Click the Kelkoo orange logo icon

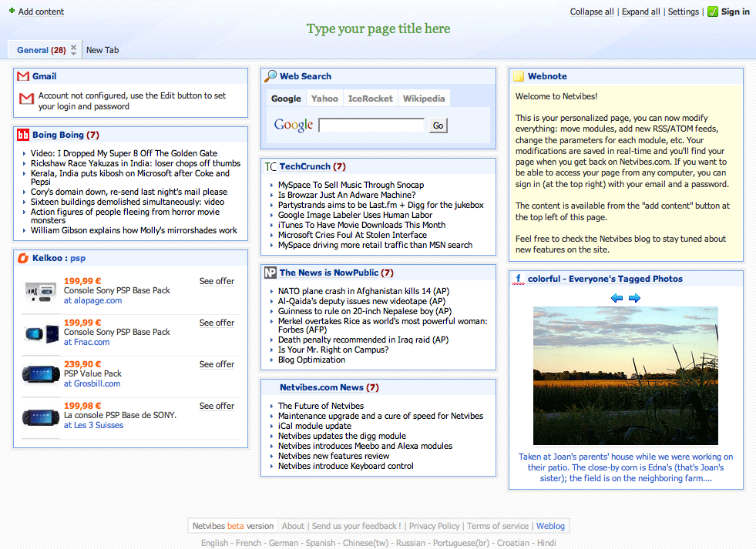coord(23,258)
